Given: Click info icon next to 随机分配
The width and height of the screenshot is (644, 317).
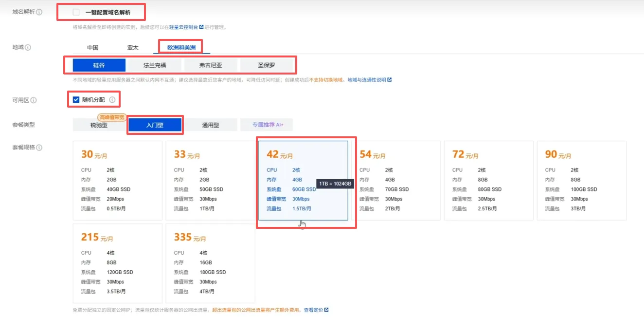Looking at the screenshot, I should [x=112, y=100].
